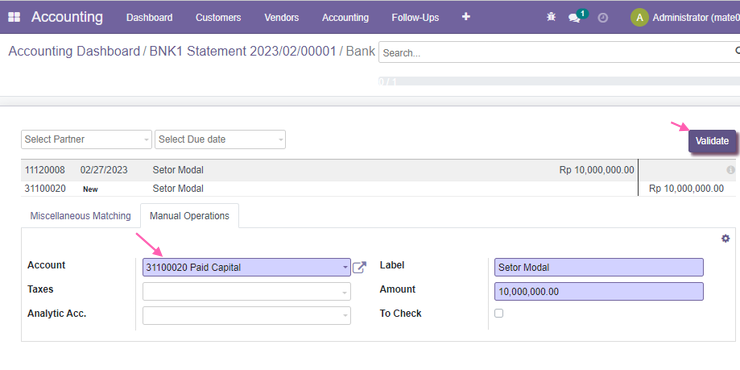
Task: Switch to Miscellaneous Matching tab
Action: pyautogui.click(x=80, y=216)
